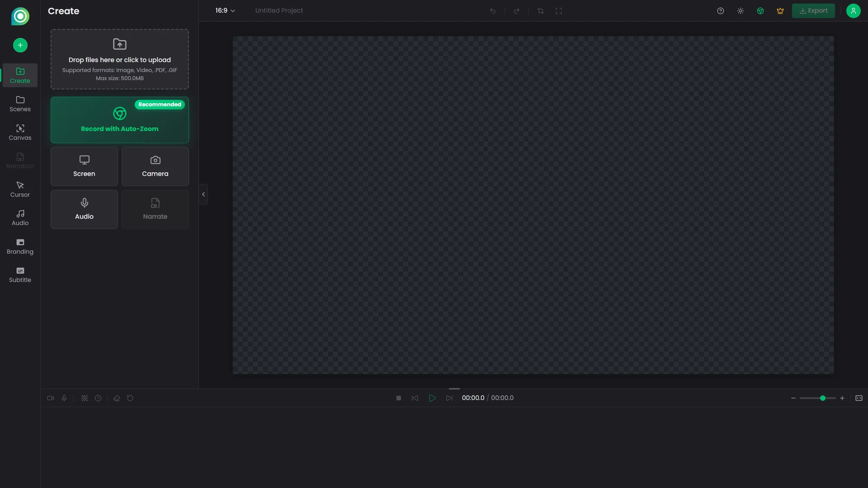Click the timeline grid blur icon

click(x=85, y=398)
